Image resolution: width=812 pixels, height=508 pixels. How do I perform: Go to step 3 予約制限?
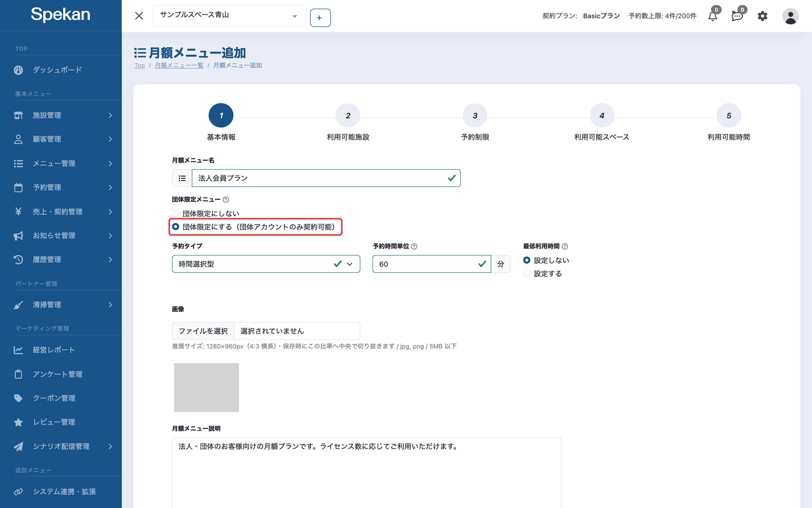coord(475,116)
